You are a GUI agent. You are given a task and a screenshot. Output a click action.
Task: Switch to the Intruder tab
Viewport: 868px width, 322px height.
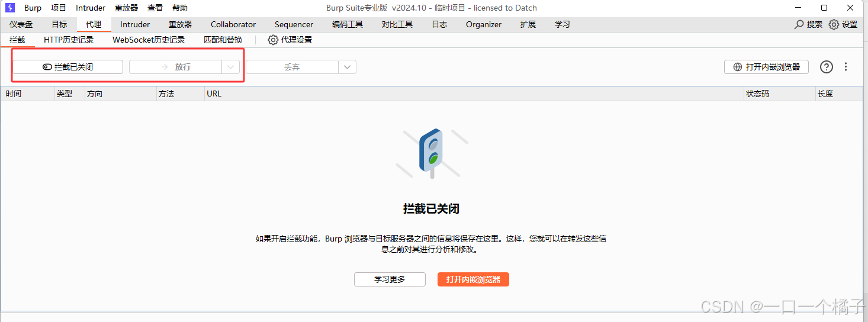[x=135, y=24]
